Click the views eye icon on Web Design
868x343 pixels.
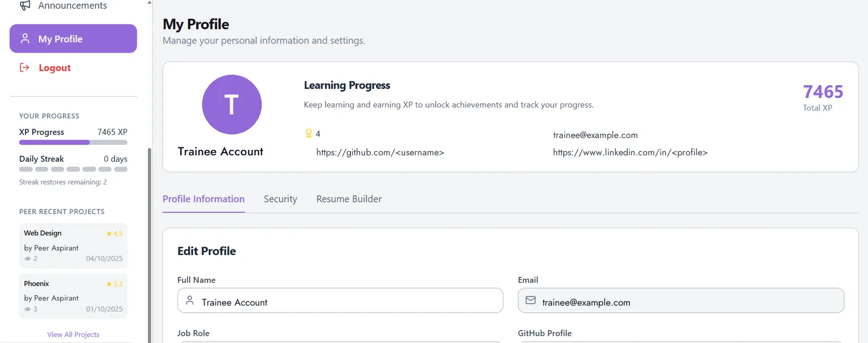point(27,258)
